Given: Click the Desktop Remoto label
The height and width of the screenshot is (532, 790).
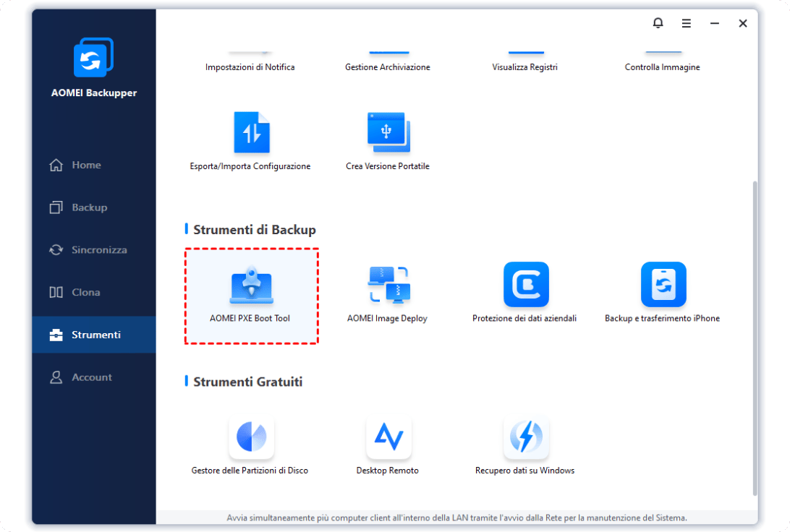Looking at the screenshot, I should pos(388,470).
